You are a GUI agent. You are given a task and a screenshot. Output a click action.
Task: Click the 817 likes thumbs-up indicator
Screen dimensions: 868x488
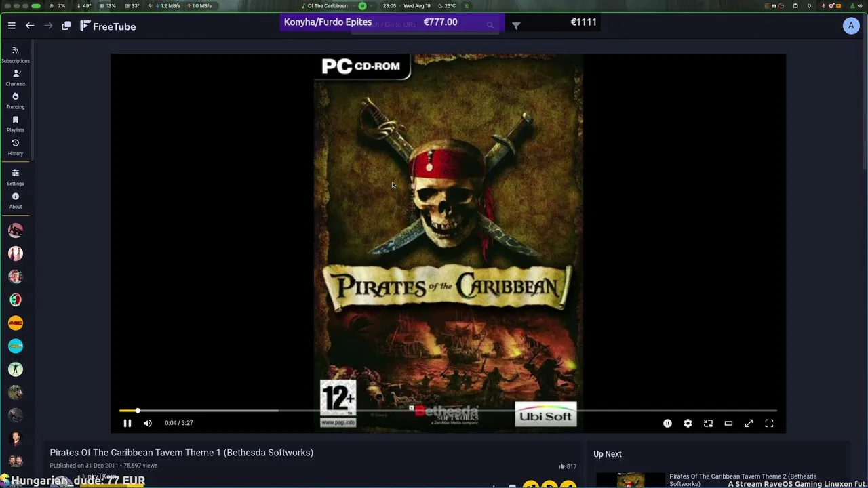click(567, 466)
